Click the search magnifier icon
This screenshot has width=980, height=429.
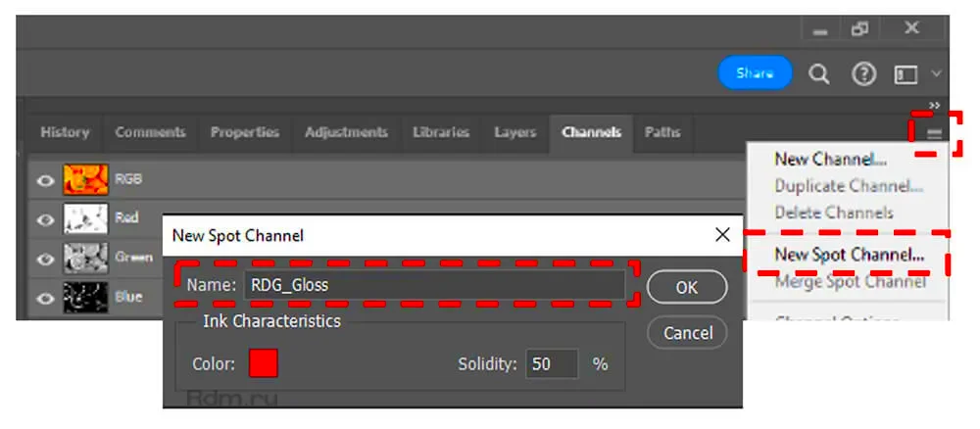(x=819, y=74)
